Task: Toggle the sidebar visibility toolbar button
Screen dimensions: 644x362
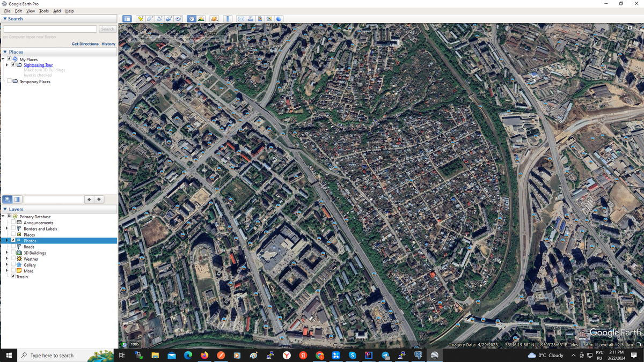Action: [127, 19]
